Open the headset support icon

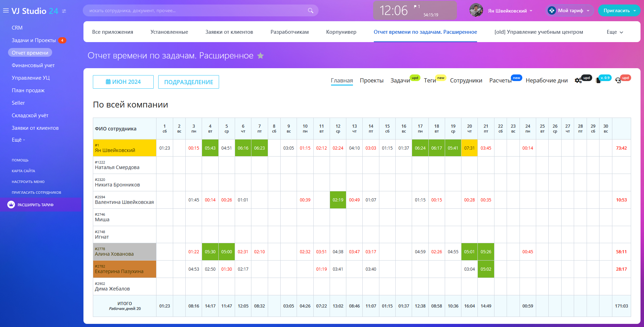tap(618, 80)
